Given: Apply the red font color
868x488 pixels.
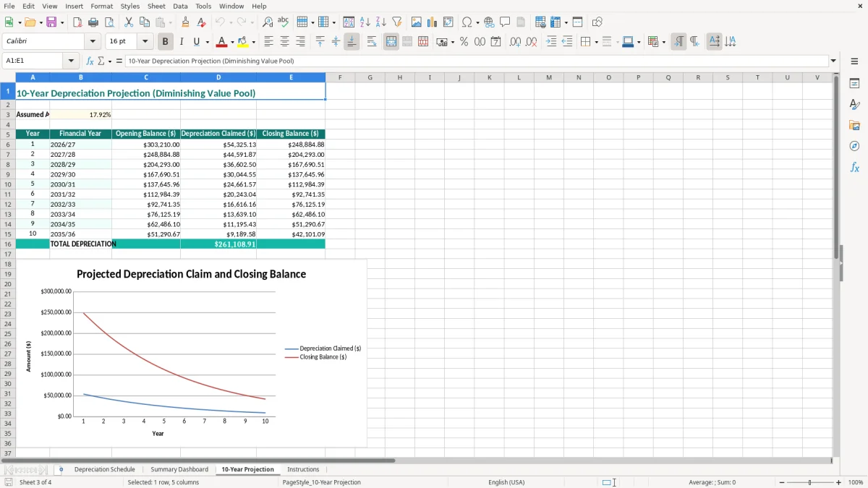Looking at the screenshot, I should [x=222, y=42].
